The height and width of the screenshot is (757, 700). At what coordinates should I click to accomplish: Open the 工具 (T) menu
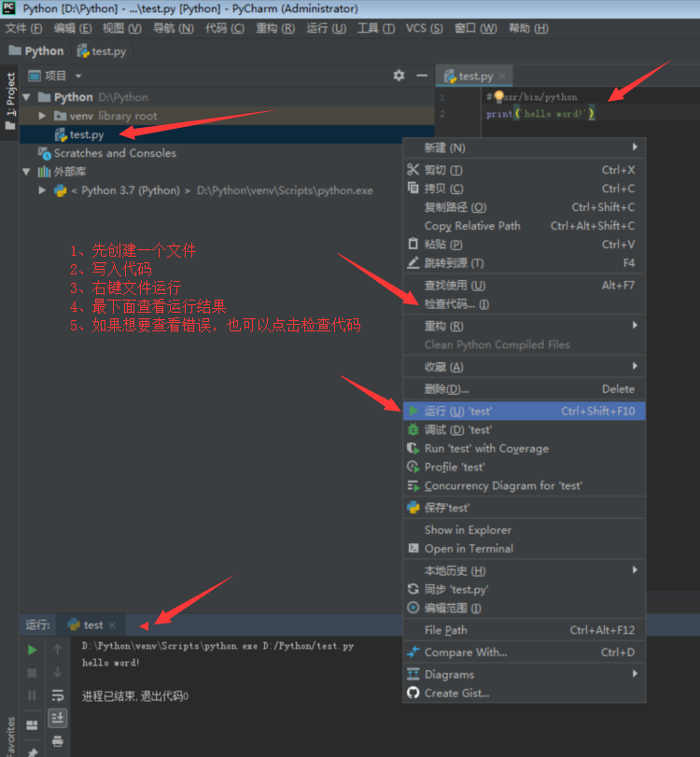tap(375, 29)
